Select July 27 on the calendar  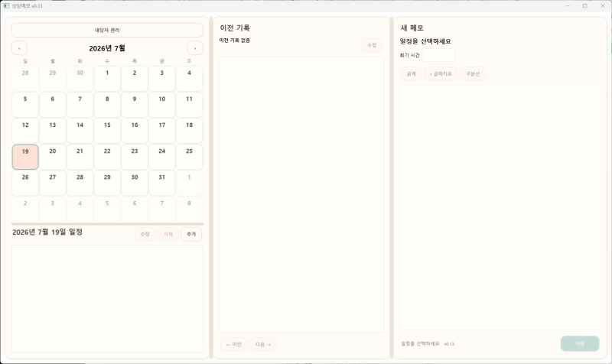tap(53, 183)
